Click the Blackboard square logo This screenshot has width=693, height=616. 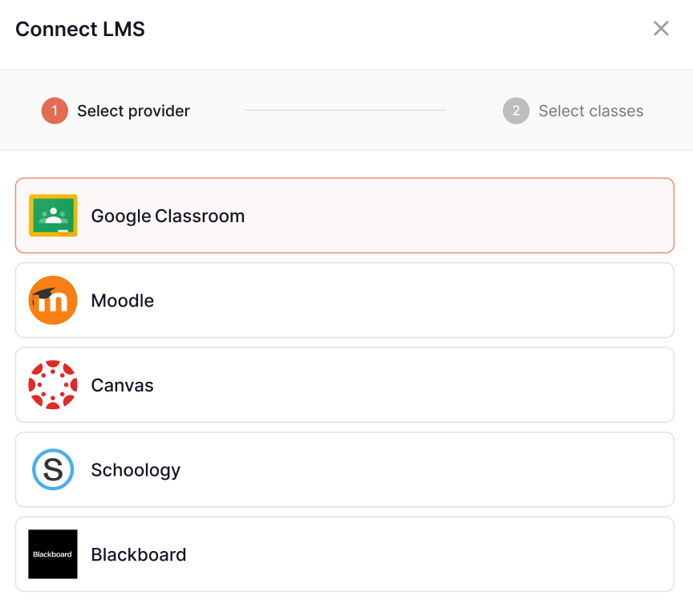[52, 554]
